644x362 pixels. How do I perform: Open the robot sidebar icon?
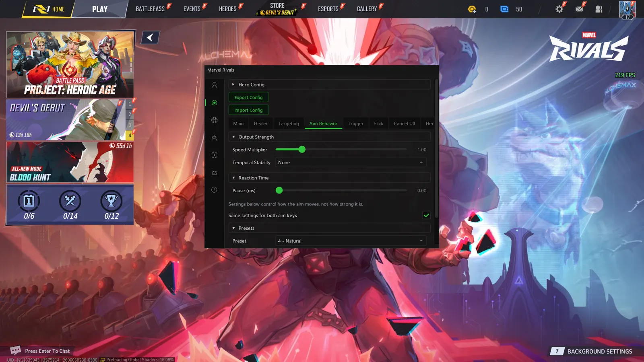point(214,138)
